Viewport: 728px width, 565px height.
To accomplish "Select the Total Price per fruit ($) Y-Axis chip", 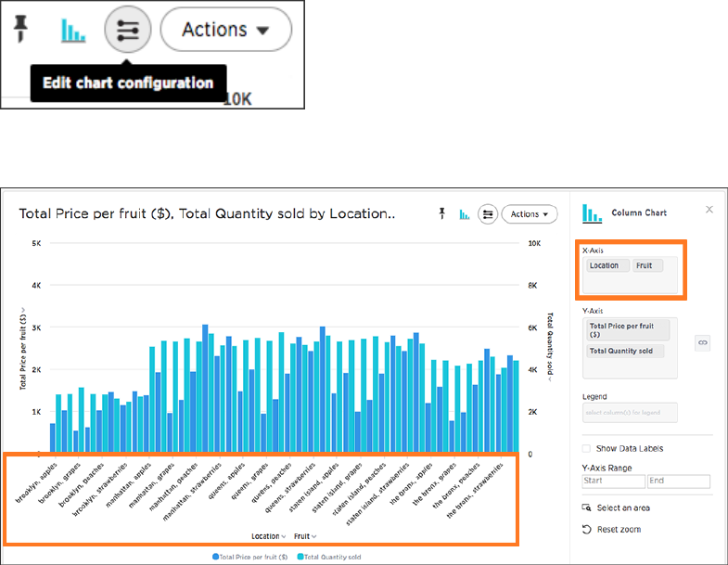I will (628, 330).
